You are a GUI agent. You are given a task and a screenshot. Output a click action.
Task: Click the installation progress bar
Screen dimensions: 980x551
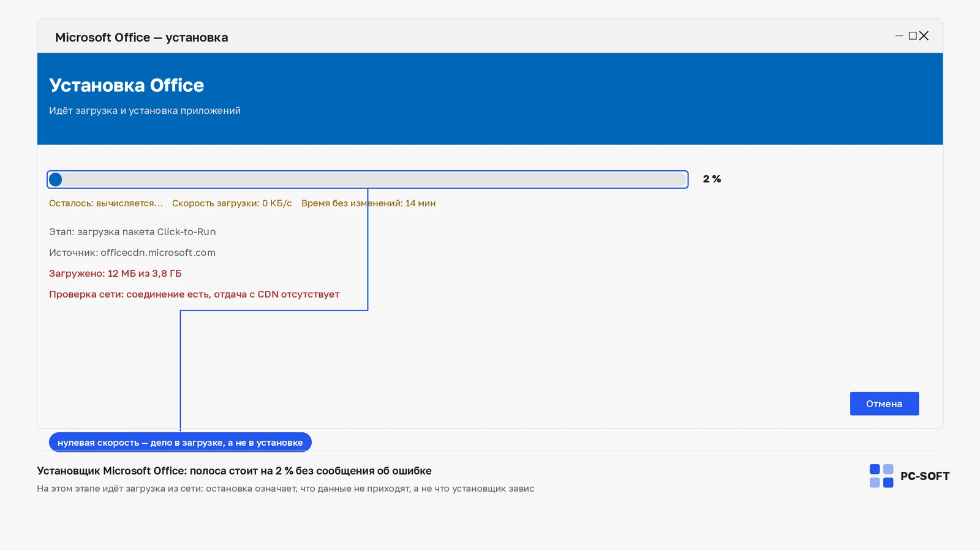point(367,179)
